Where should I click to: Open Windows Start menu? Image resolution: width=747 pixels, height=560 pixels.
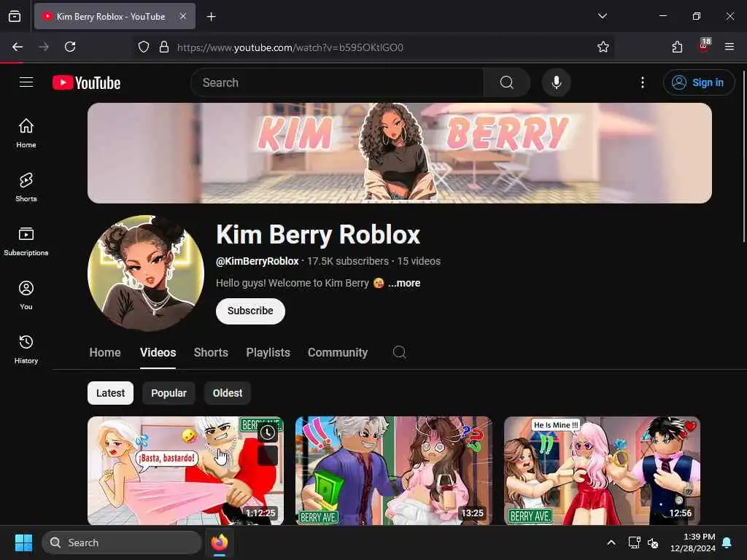[x=23, y=542]
